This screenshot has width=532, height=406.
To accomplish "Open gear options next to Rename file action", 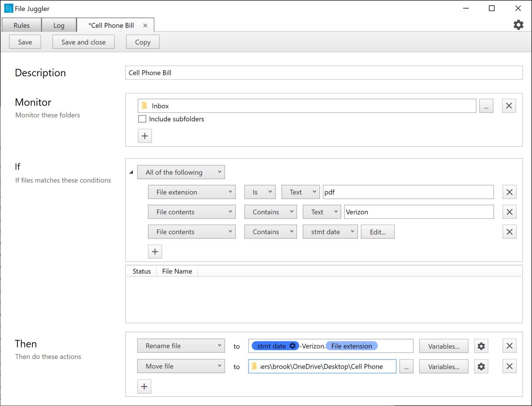I will point(481,346).
